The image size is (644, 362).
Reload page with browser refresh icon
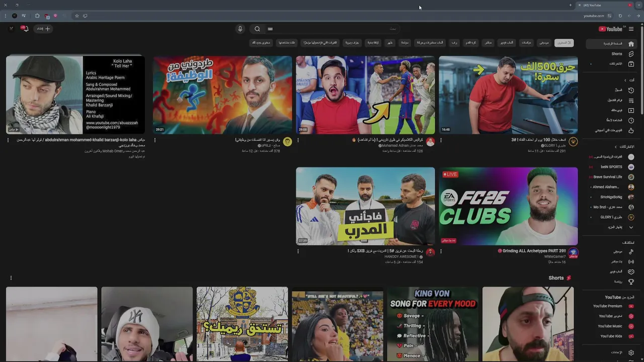pos(620,16)
